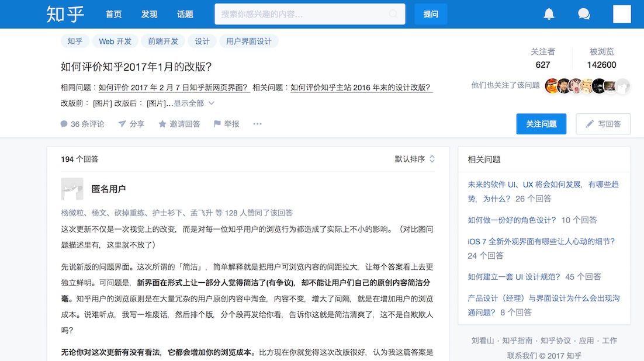The width and height of the screenshot is (644, 361).
Task: Click the 举报 label
Action: (231, 124)
